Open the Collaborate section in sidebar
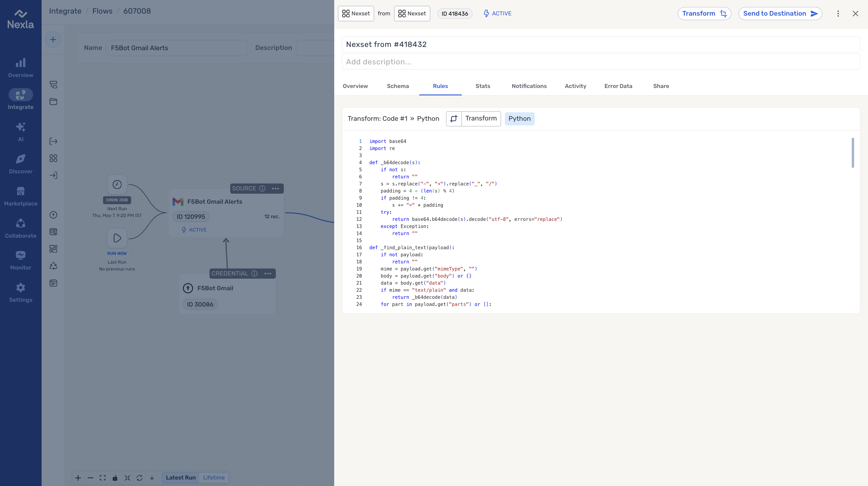The height and width of the screenshot is (486, 868). click(x=21, y=229)
